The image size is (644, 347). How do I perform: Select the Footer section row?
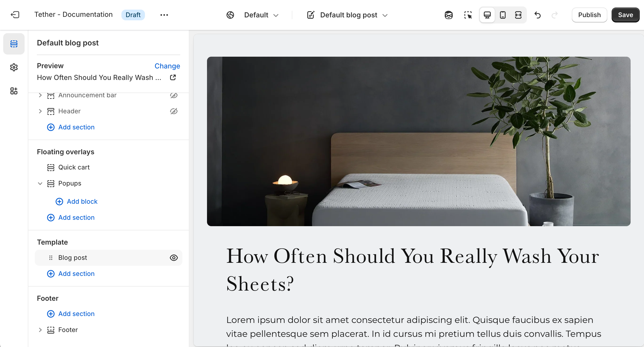(109, 330)
